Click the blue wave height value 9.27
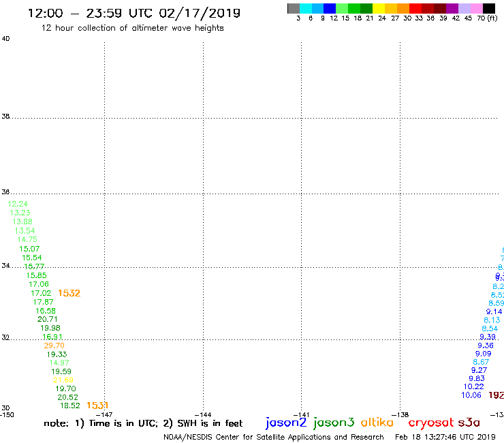The height and width of the screenshot is (443, 504). pos(479,370)
